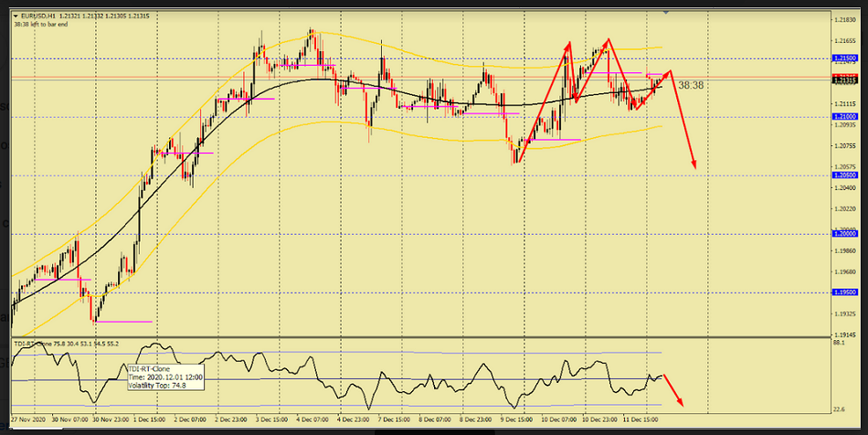Click the 22.6 indicator scale value
The height and width of the screenshot is (435, 868).
coord(841,410)
